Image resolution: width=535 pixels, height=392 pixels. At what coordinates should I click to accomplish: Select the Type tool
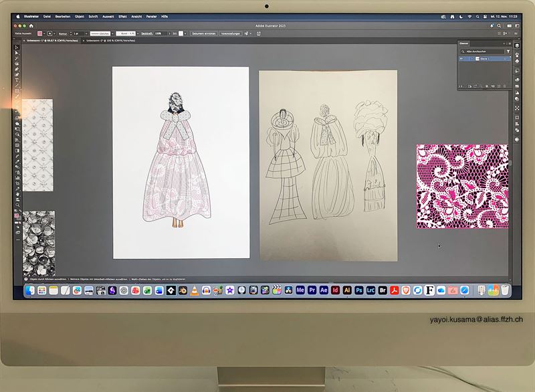tap(17, 80)
